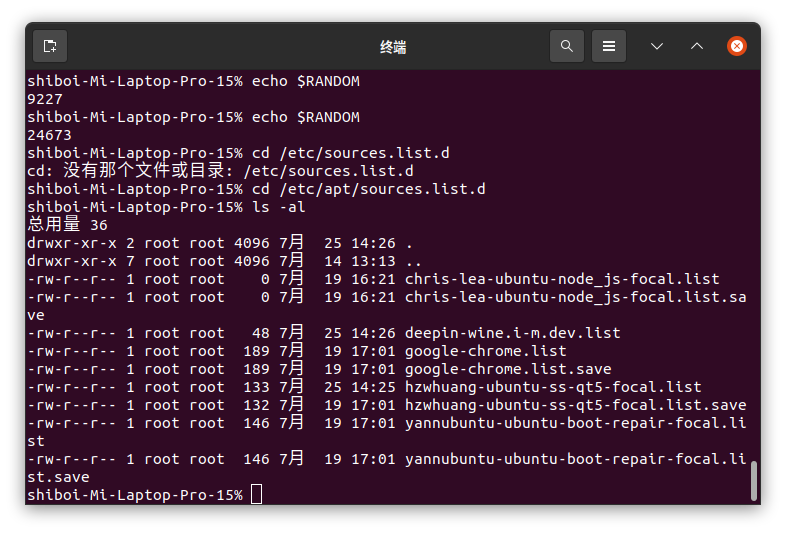The height and width of the screenshot is (533, 786).
Task: Close the terminal window
Action: (737, 46)
